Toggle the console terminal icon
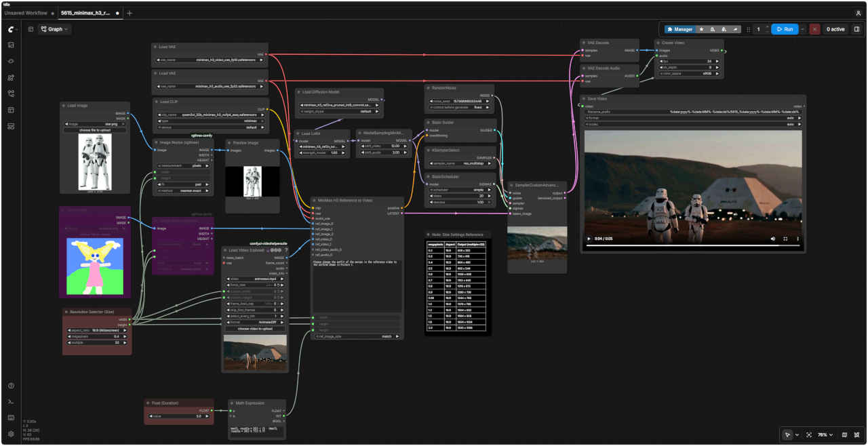The width and height of the screenshot is (868, 446). [11, 402]
